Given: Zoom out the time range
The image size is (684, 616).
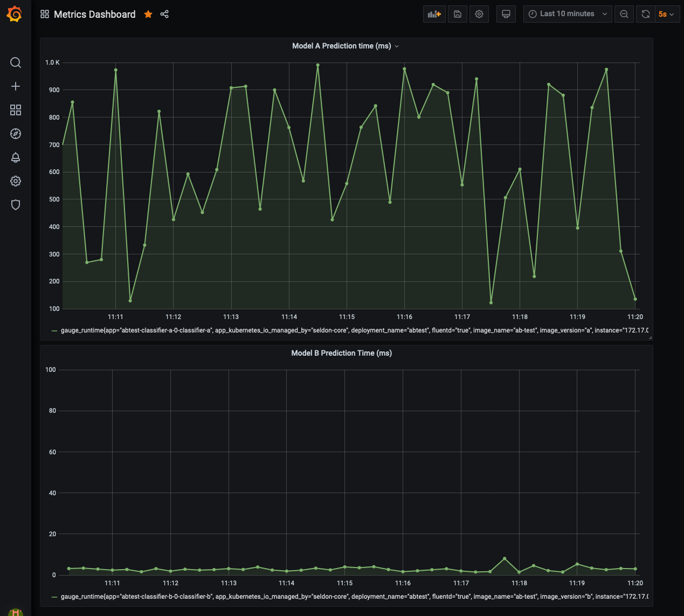Looking at the screenshot, I should click(624, 14).
